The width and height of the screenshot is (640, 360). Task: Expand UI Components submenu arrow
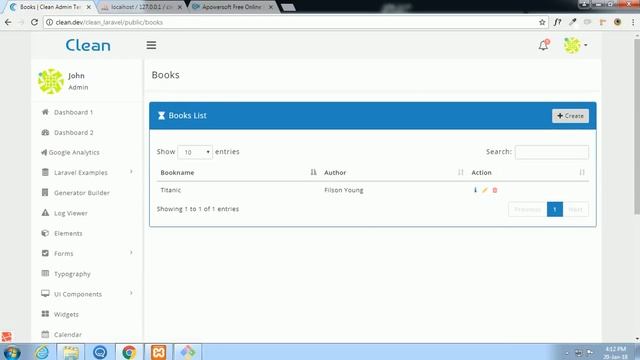[131, 293]
